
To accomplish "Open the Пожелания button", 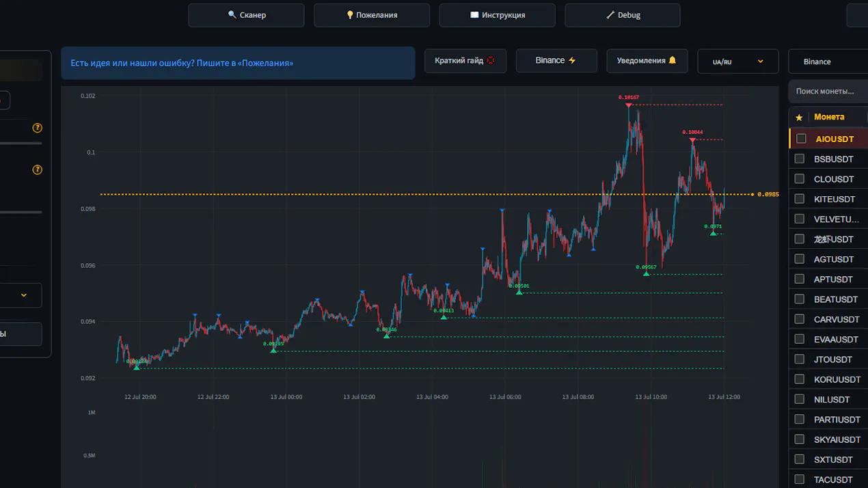I will tap(372, 15).
